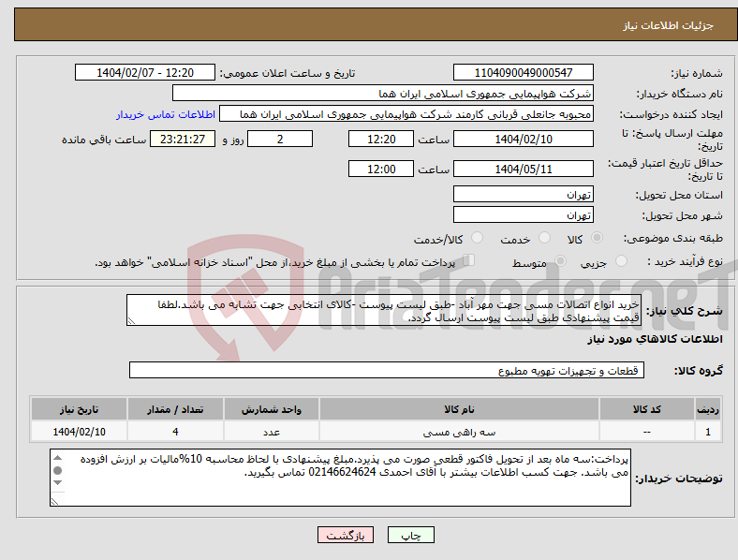
Task: Click the تعداد / مقدار column header
Action: (x=175, y=409)
